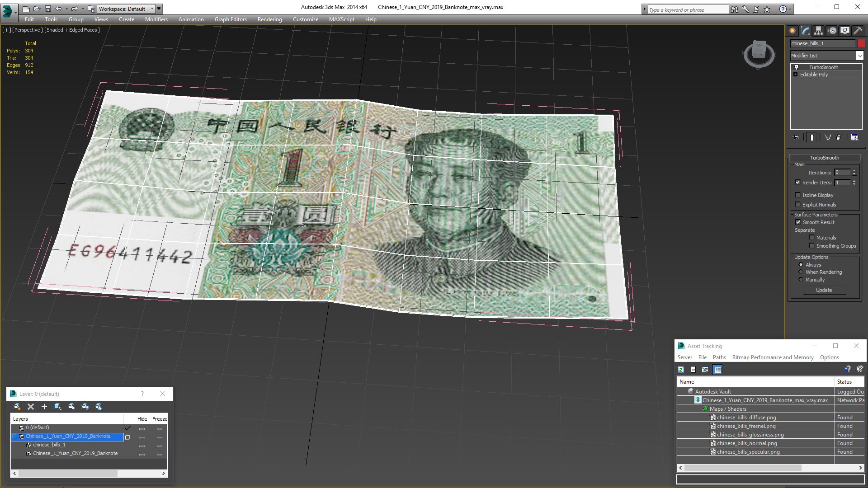This screenshot has width=868, height=488.
Task: Enable the Isoline Display checkbox
Action: tap(797, 195)
